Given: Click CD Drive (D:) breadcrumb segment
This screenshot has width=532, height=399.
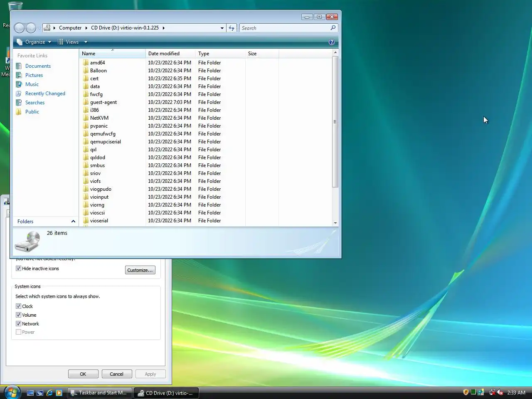Looking at the screenshot, I should click(x=125, y=28).
